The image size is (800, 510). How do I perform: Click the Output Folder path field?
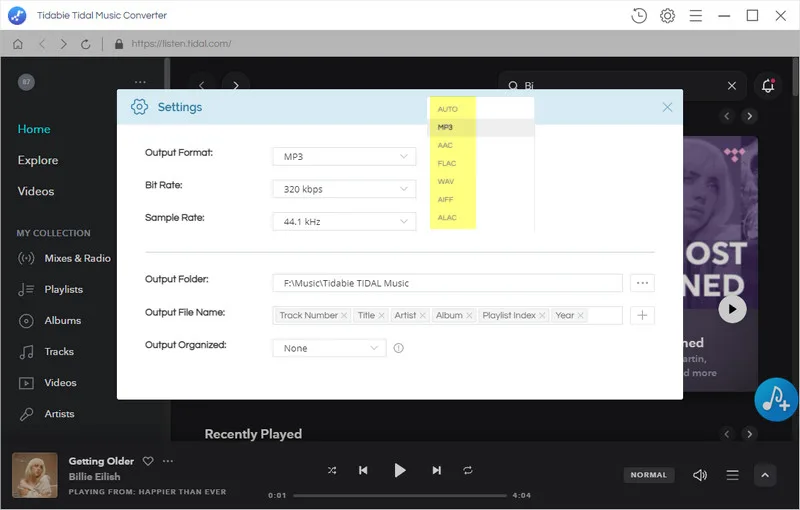[x=447, y=283]
